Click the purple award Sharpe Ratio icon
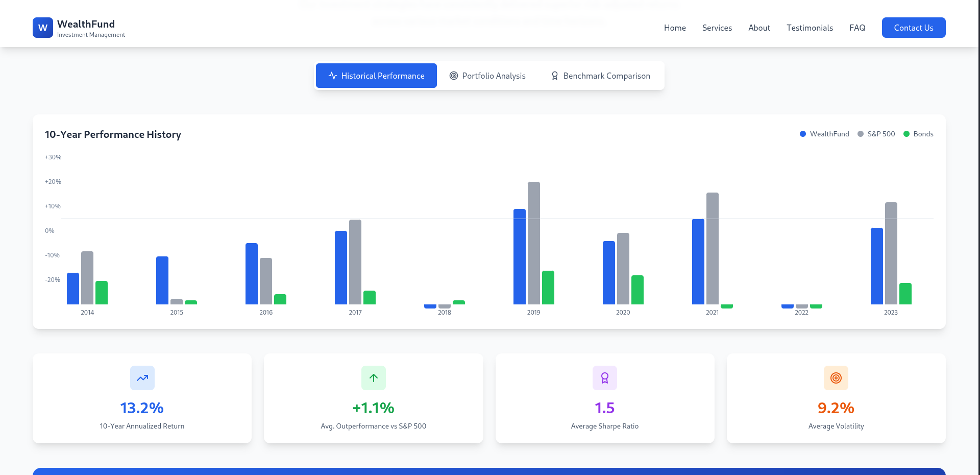 [605, 378]
